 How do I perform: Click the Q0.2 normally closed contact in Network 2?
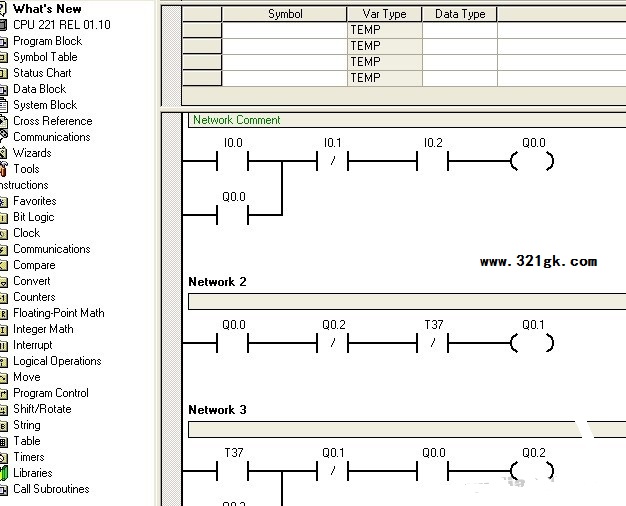pyautogui.click(x=333, y=343)
